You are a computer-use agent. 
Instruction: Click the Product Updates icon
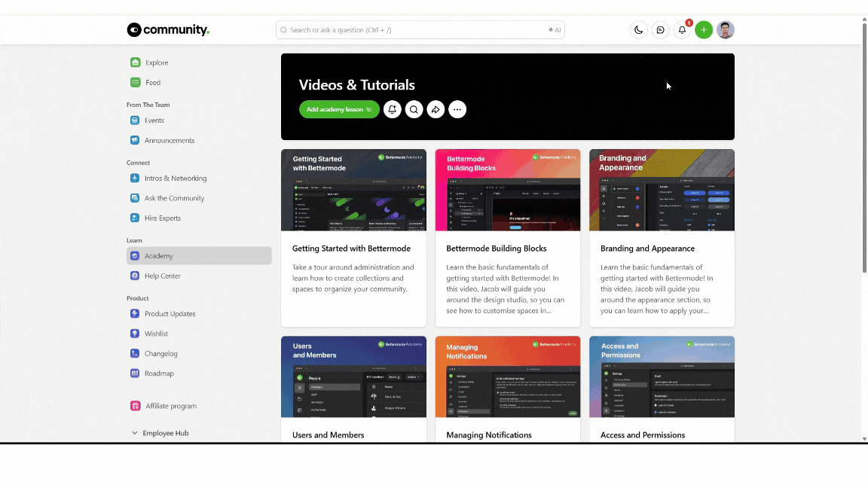[x=135, y=314]
